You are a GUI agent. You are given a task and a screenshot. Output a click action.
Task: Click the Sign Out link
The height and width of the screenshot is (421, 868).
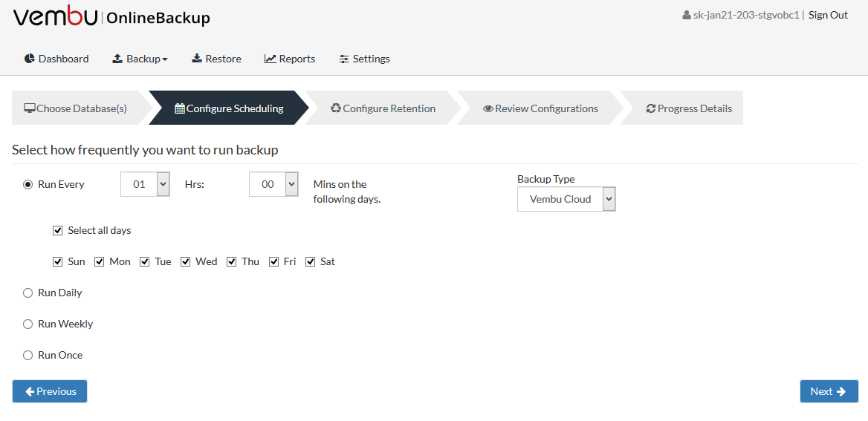click(828, 15)
